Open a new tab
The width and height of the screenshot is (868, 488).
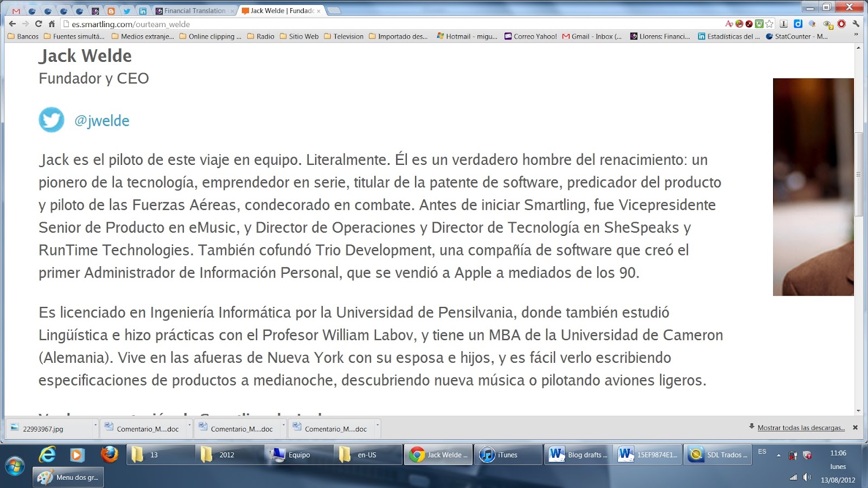coord(334,11)
